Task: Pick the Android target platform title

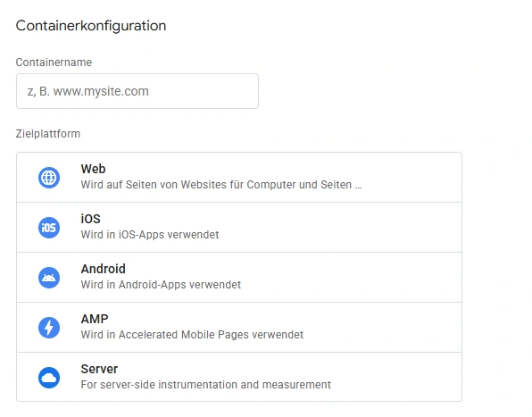Action: [104, 269]
